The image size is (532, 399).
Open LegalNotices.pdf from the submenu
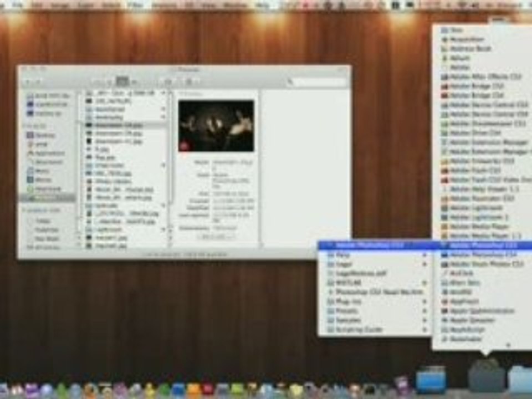tap(357, 273)
